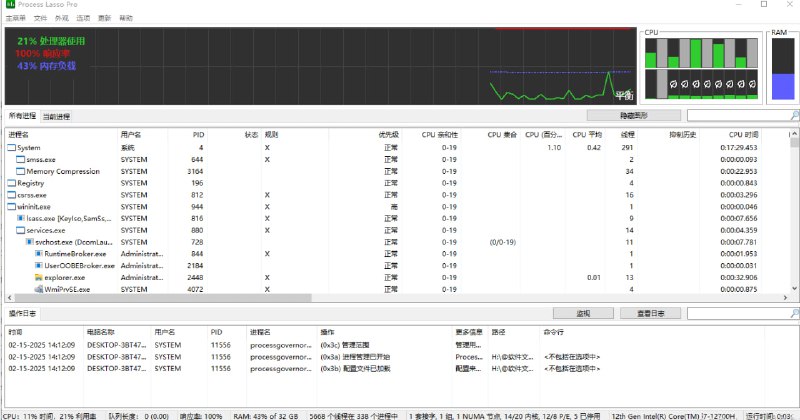Click the lsass.exe process icon
This screenshot has width=800, height=420.
click(21, 218)
